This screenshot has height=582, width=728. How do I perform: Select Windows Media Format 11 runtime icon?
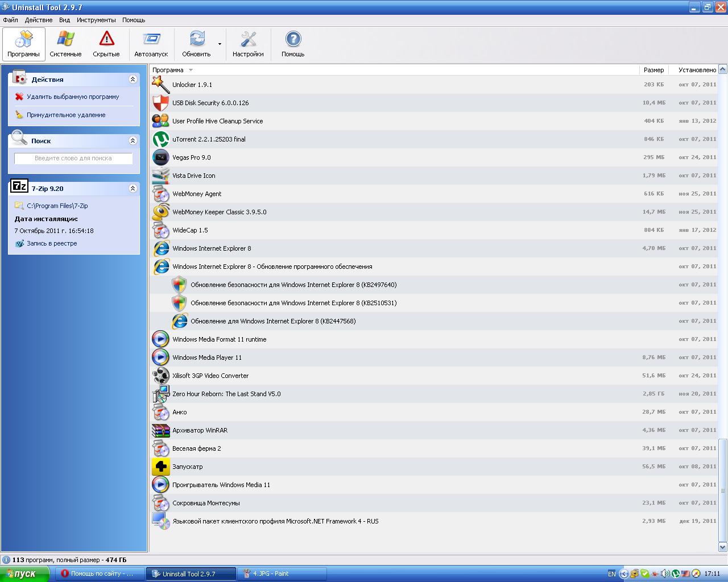(x=161, y=339)
